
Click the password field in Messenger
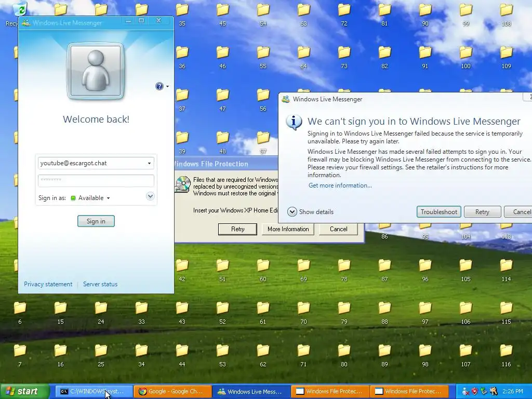96,180
